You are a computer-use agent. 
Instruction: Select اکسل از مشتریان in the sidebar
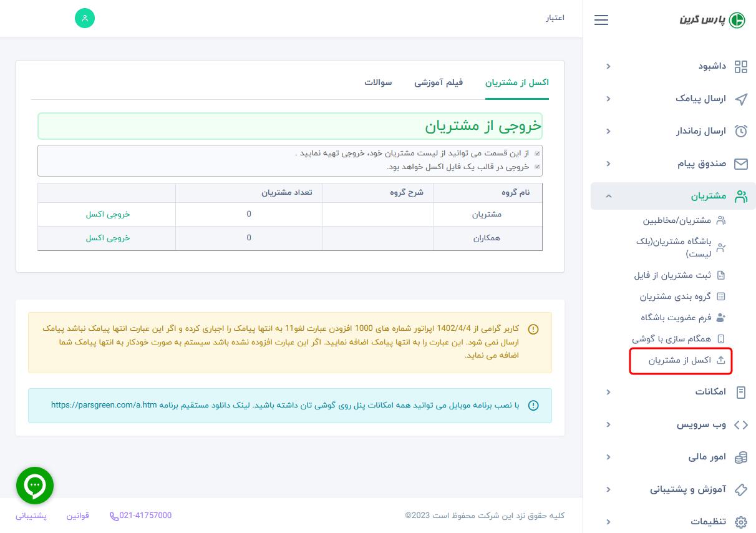[681, 361]
